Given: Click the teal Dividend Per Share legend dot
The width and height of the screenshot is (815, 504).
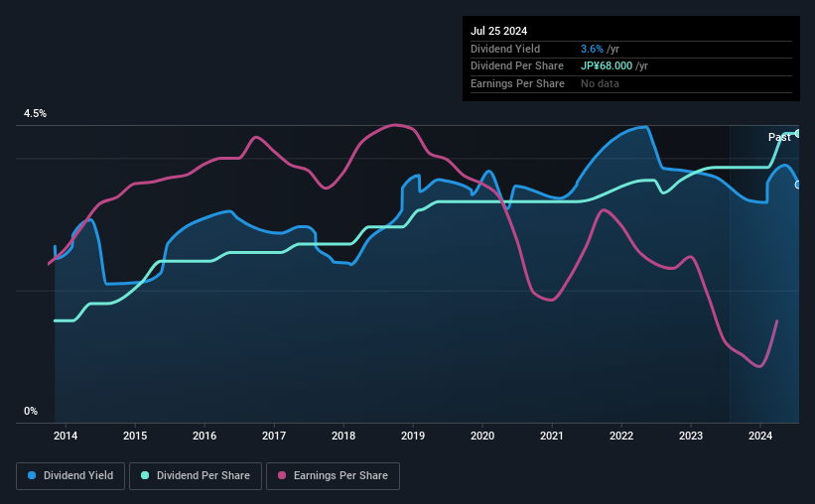Looking at the screenshot, I should click(x=145, y=475).
